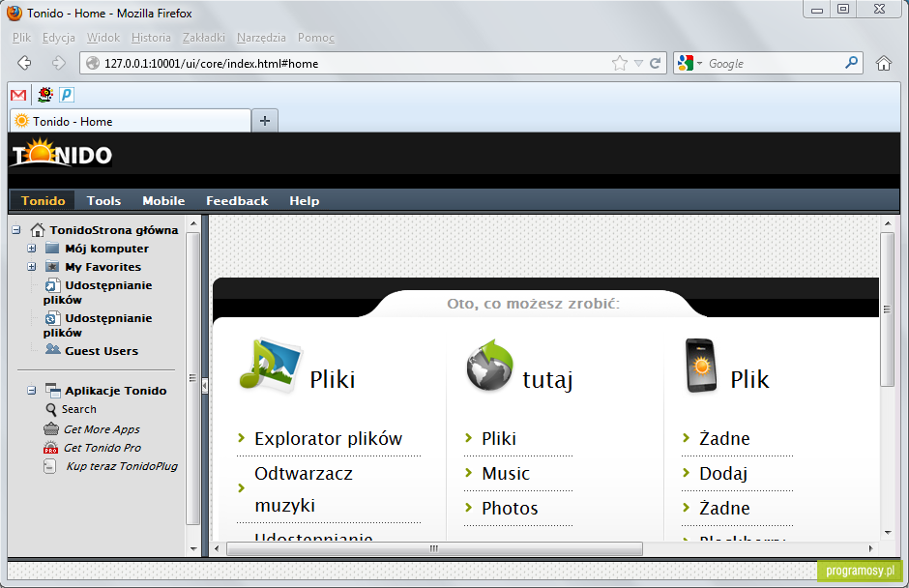The height and width of the screenshot is (588, 909).
Task: Click the Tonido sun logo
Action: tap(62, 153)
